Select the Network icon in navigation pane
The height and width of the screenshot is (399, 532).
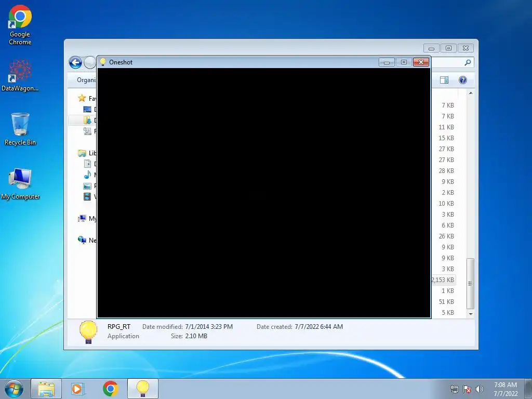82,240
